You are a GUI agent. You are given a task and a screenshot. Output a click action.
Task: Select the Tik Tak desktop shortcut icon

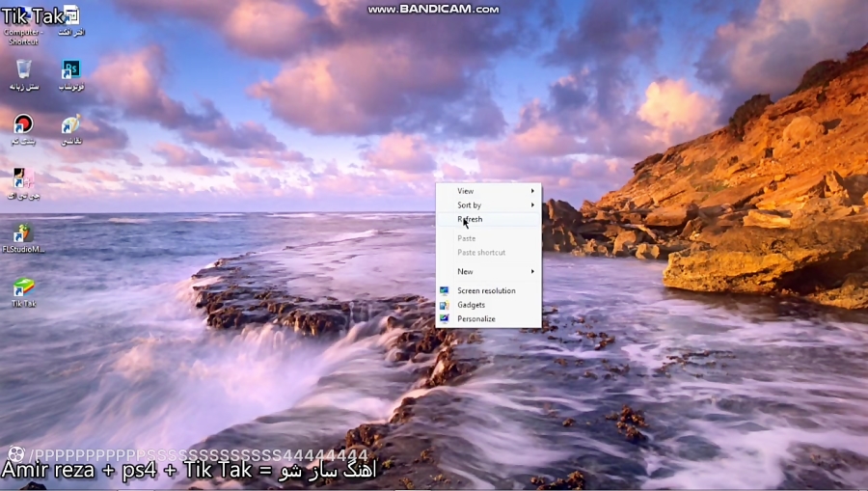coord(23,287)
